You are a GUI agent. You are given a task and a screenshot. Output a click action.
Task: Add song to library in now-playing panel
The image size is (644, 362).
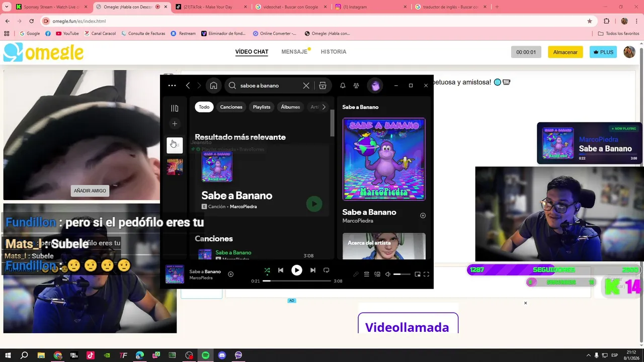423,215
